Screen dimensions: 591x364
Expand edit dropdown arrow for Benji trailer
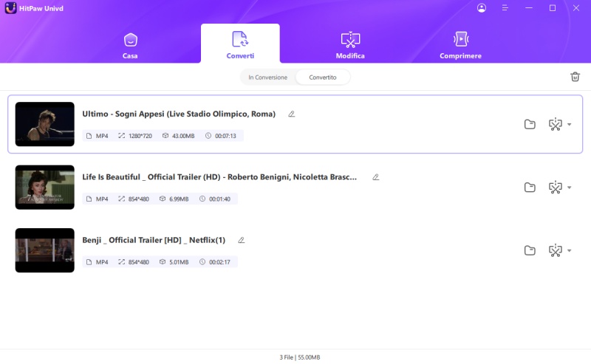pyautogui.click(x=569, y=250)
